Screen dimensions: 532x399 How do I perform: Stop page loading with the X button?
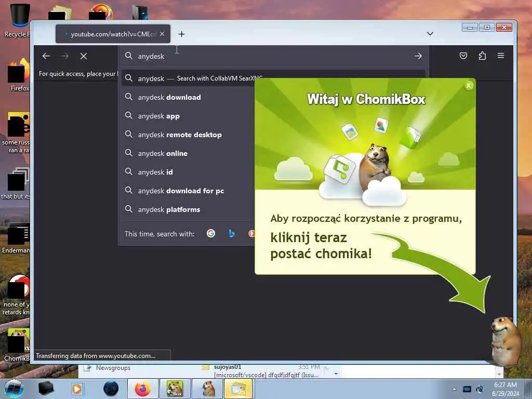[84, 56]
